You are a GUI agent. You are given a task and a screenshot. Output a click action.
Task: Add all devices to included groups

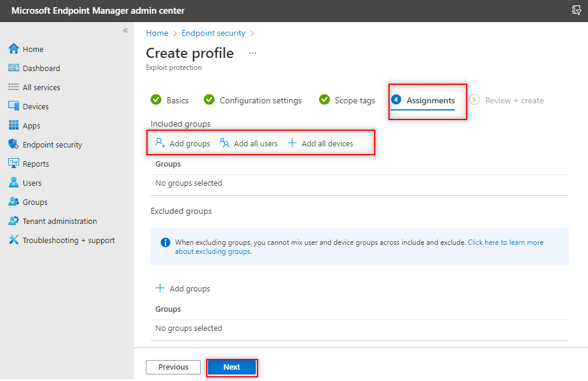[x=321, y=143]
